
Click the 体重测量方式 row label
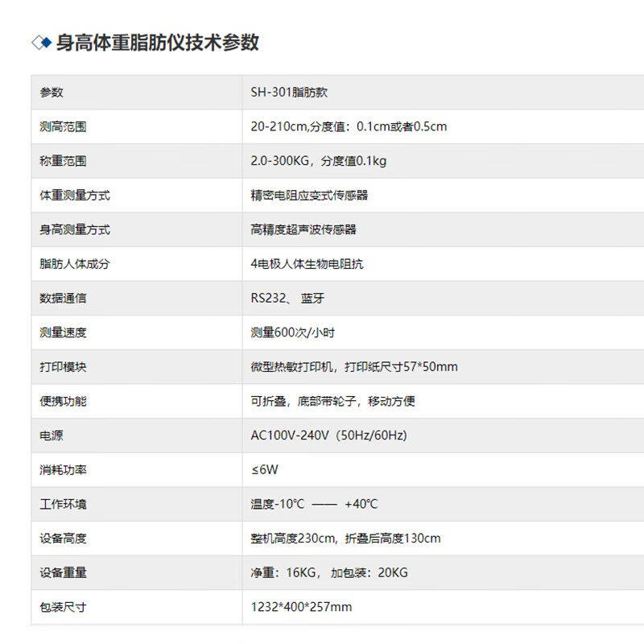pyautogui.click(x=75, y=195)
